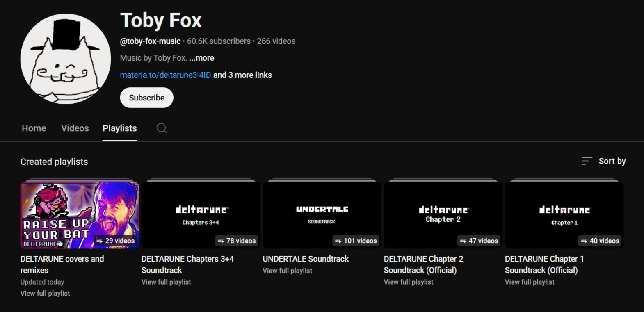The image size is (644, 312).
Task: Click 'DELTARUNE Chapter 2 Soundtrack (Official)' title
Action: 423,264
